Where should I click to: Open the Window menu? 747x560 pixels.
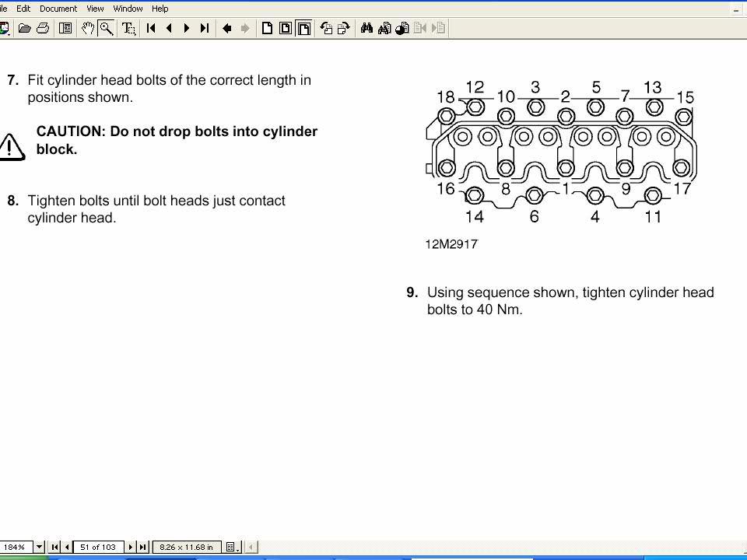pyautogui.click(x=128, y=9)
